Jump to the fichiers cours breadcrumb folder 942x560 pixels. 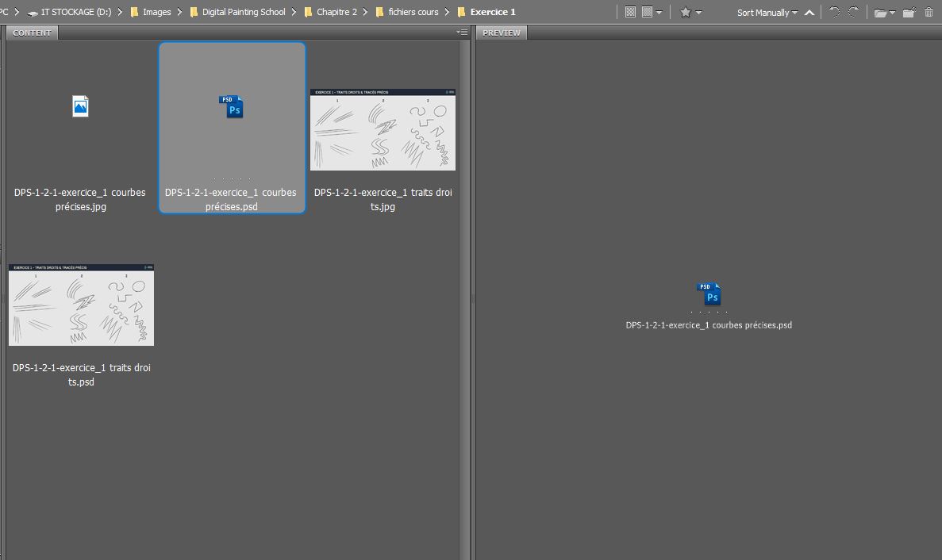(413, 12)
